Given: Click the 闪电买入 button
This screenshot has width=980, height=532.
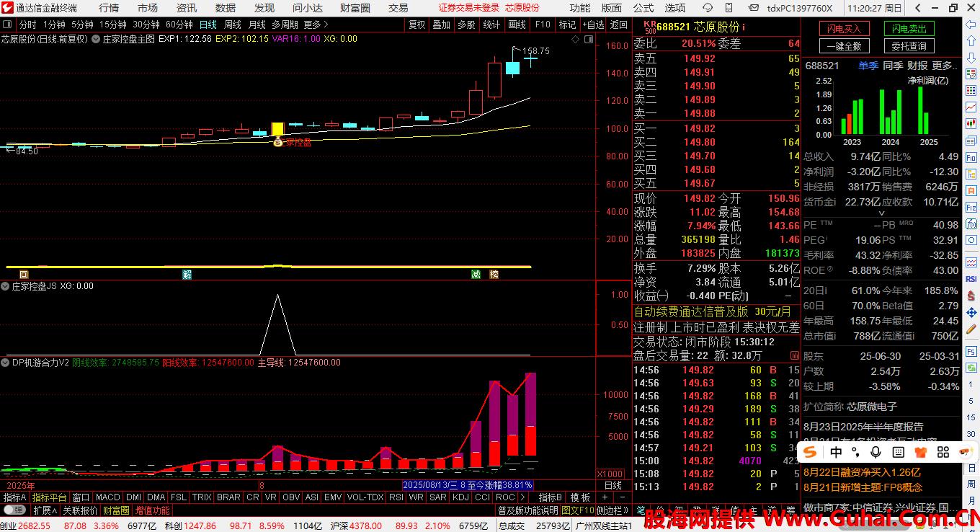Looking at the screenshot, I should tap(844, 29).
